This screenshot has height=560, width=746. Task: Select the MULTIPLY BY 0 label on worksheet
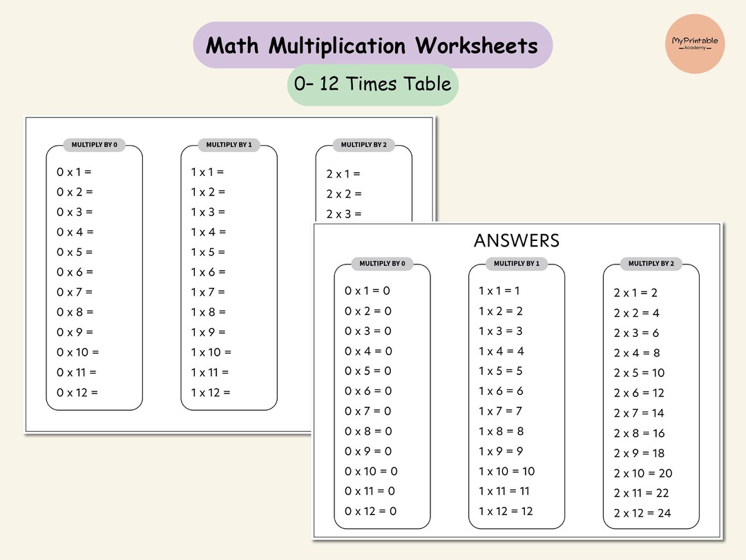click(x=94, y=145)
